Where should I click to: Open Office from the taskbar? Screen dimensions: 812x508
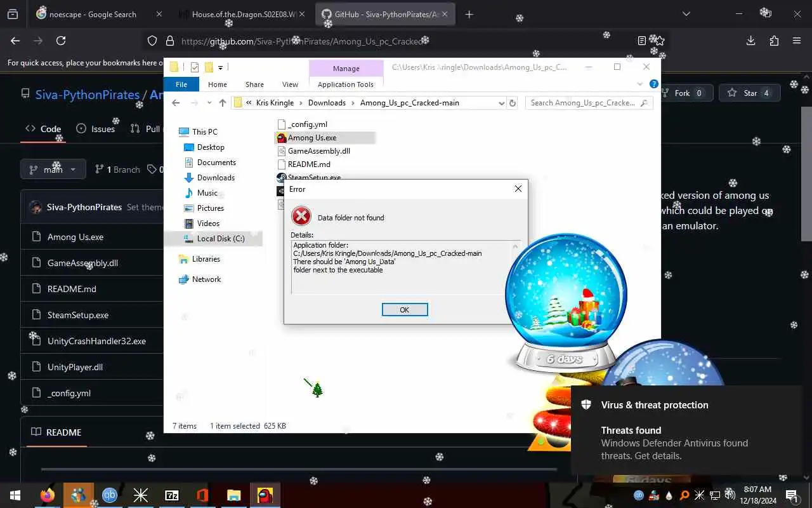(203, 495)
